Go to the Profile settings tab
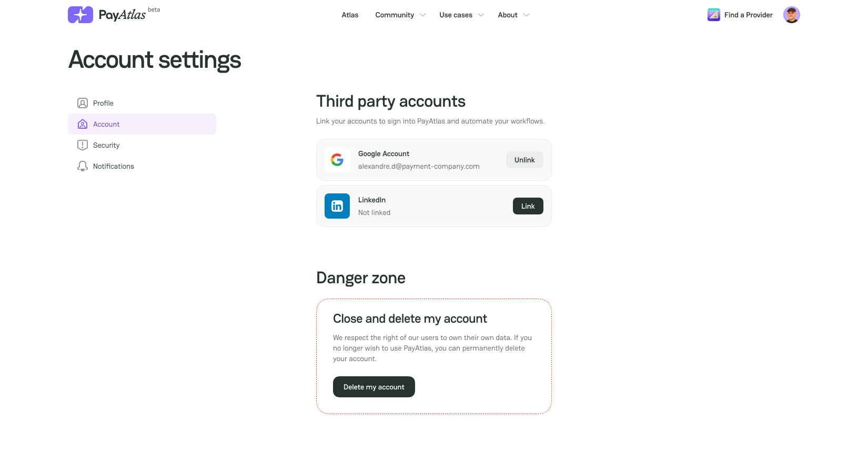The height and width of the screenshot is (473, 868). tap(142, 103)
